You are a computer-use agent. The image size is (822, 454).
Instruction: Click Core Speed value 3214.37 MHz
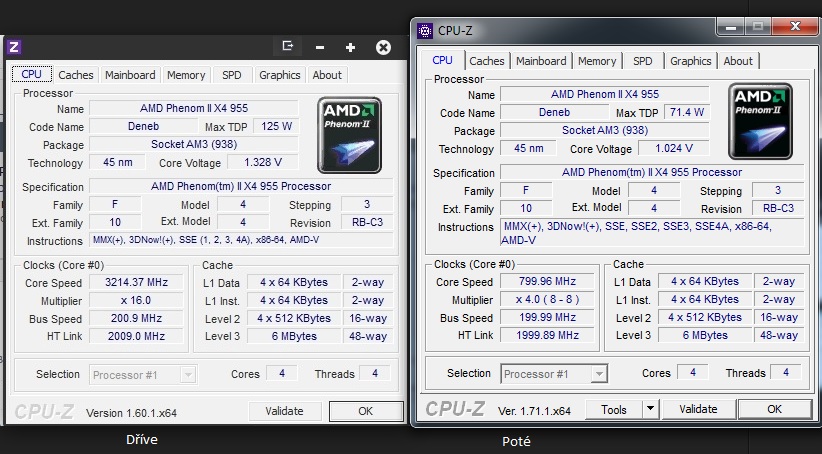coord(136,282)
